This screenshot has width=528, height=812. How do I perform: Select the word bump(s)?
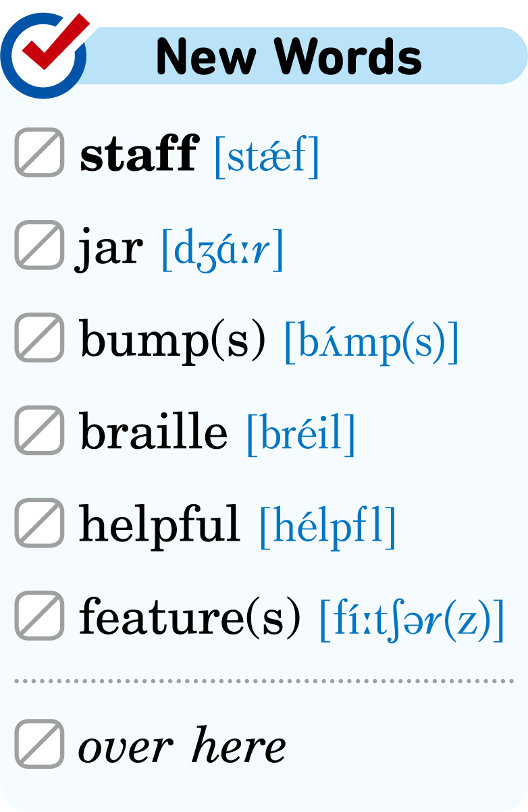pos(173,340)
